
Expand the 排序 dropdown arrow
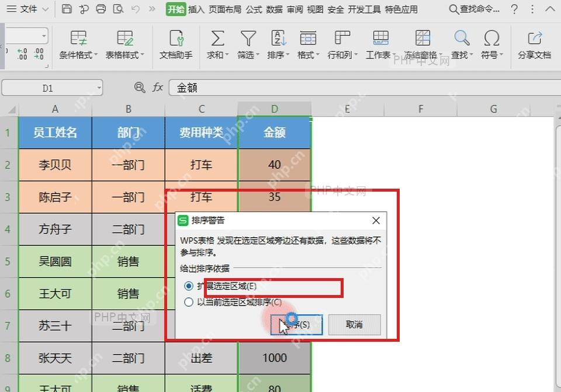[x=288, y=55]
